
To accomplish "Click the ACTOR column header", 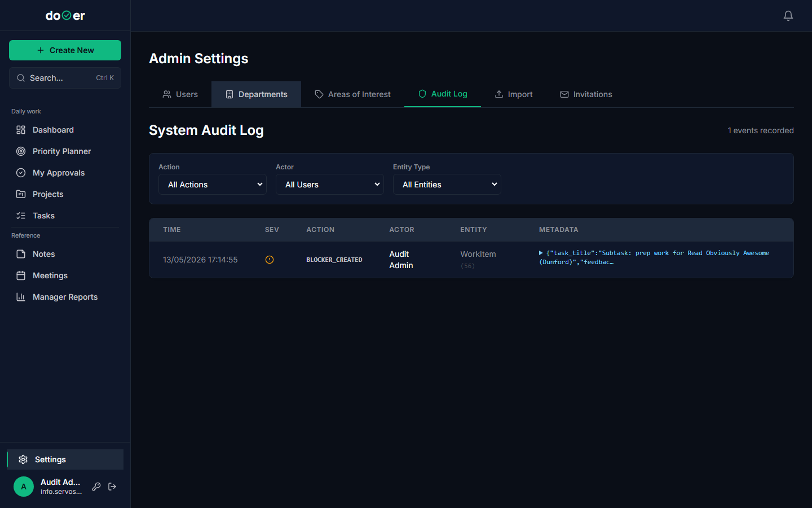I will coord(401,230).
